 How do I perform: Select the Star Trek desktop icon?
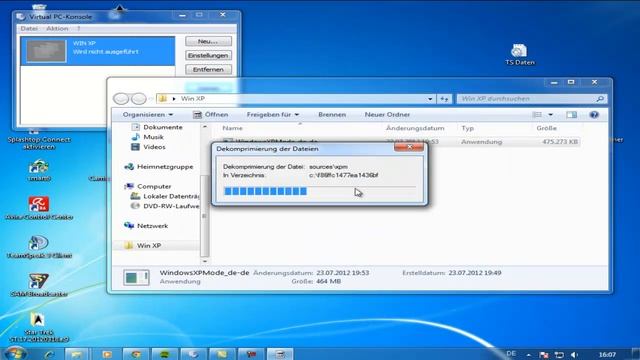tap(39, 327)
